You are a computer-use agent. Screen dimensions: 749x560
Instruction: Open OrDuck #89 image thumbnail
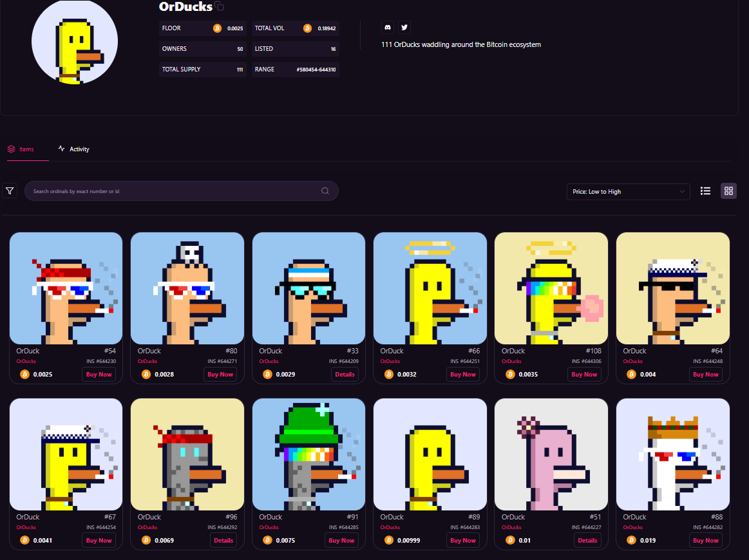click(x=430, y=454)
